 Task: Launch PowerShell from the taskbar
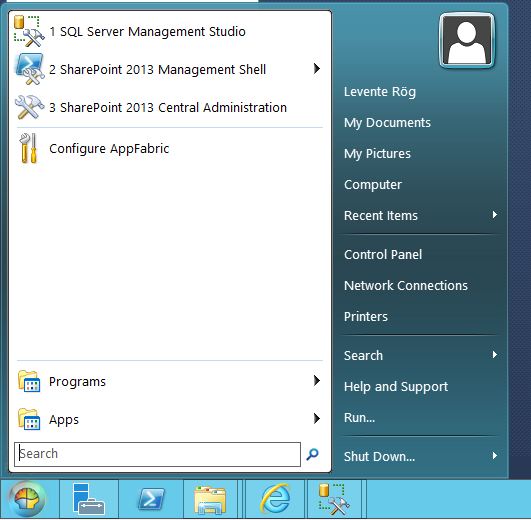pyautogui.click(x=151, y=499)
